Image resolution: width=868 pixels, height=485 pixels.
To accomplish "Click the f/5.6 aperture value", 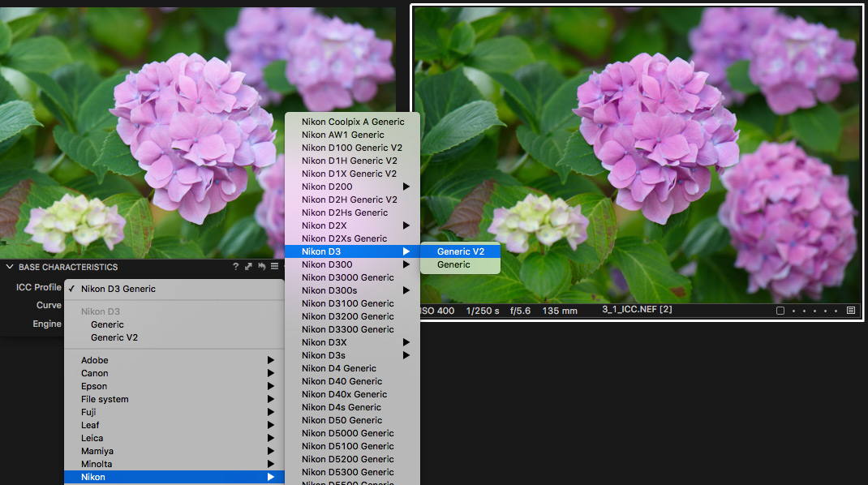I will click(520, 311).
